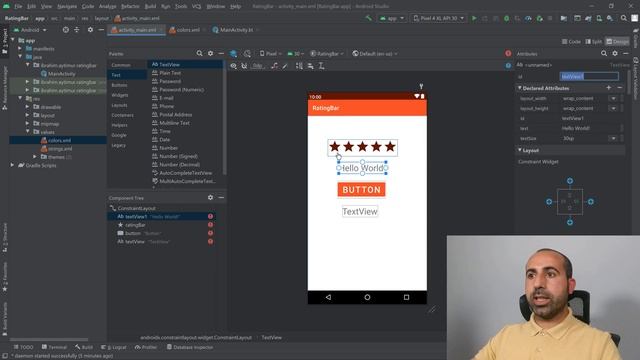Open Search Everywhere magnifier in main toolbar

(x=624, y=18)
